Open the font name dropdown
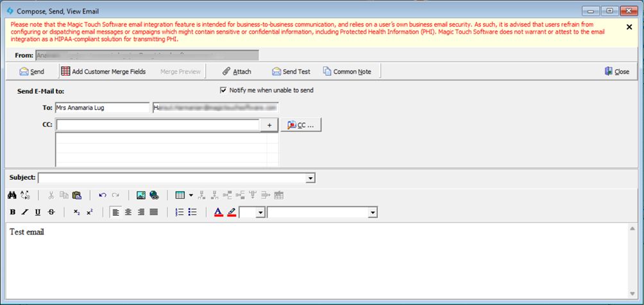644x305 pixels. 373,213
